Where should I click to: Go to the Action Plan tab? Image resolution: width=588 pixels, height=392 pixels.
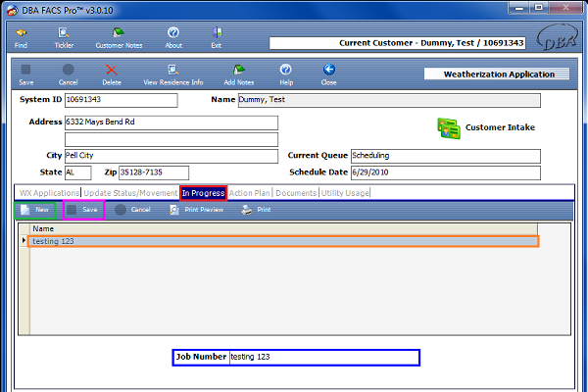tap(249, 193)
